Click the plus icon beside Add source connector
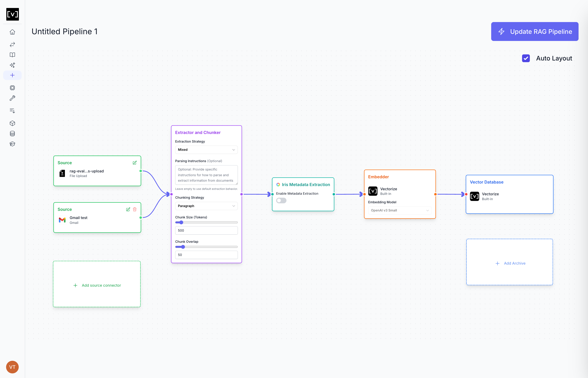The image size is (588, 378). pos(75,285)
